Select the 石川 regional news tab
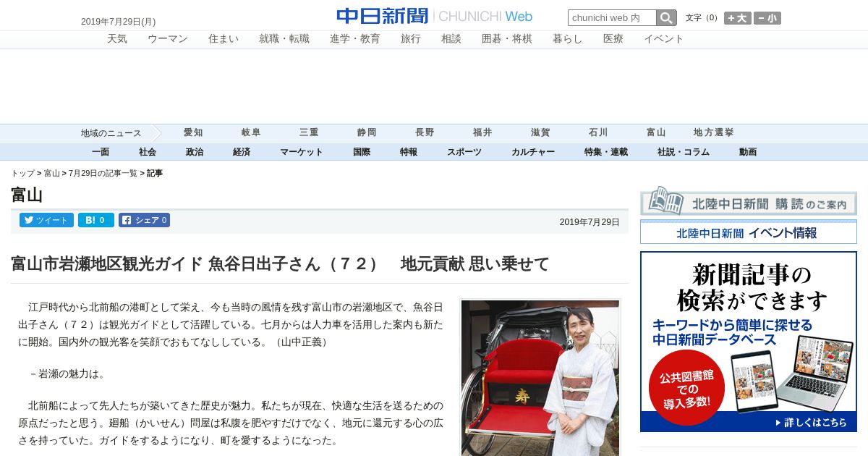Image resolution: width=868 pixels, height=456 pixels. [x=598, y=132]
